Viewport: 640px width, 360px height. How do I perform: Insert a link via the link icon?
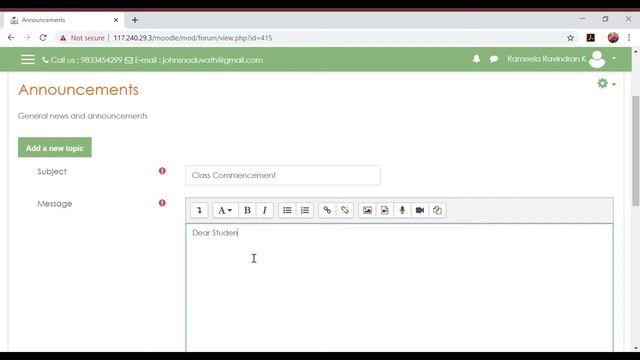coord(327,210)
